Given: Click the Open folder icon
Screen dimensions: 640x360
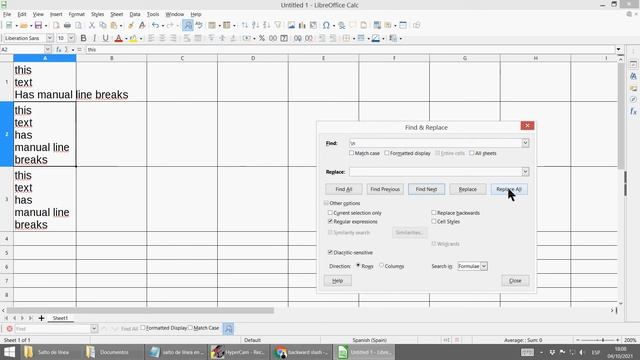Looking at the screenshot, I should pyautogui.click(x=24, y=25).
